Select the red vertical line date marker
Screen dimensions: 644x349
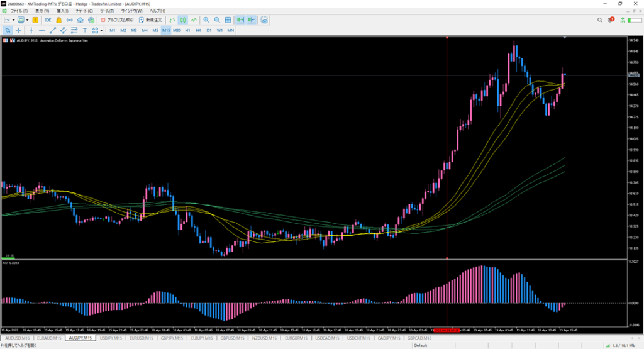447,330
